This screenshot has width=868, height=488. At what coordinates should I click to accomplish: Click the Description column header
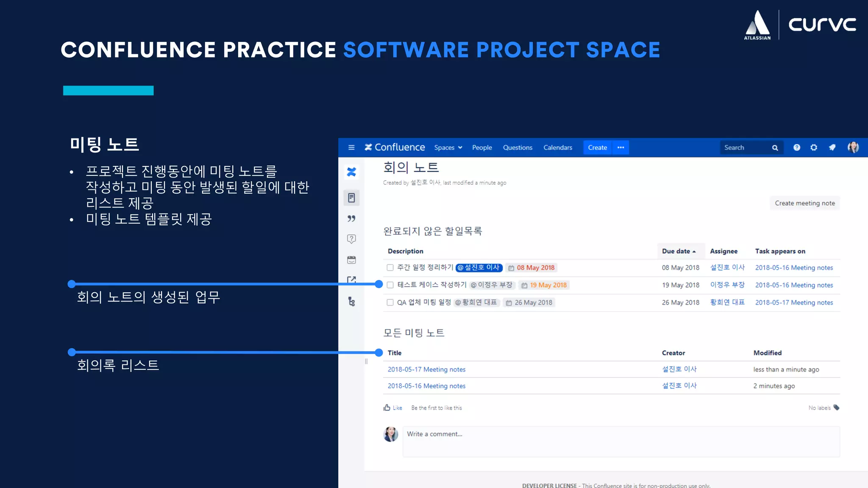pos(405,251)
